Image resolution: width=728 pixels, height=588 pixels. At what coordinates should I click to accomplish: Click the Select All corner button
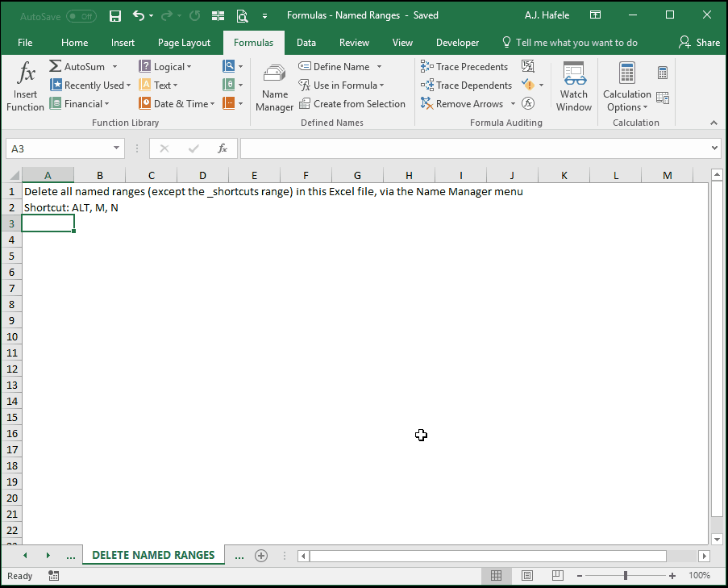pyautogui.click(x=14, y=175)
